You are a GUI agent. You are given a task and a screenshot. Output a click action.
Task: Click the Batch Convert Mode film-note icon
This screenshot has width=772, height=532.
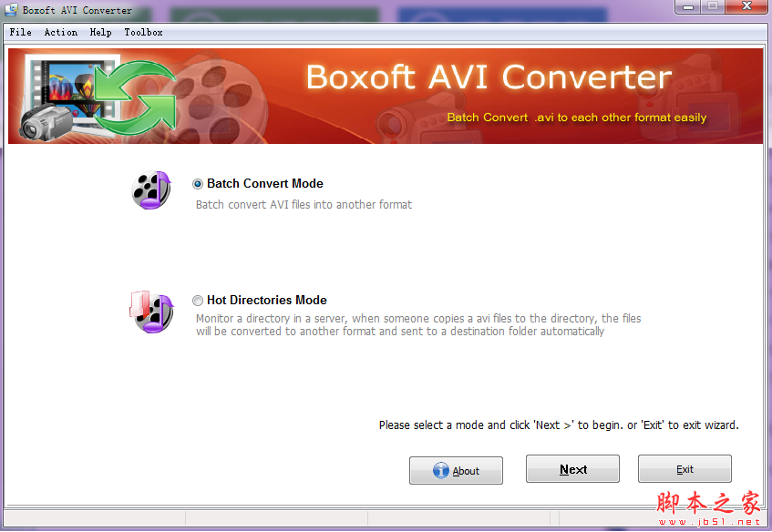point(151,190)
